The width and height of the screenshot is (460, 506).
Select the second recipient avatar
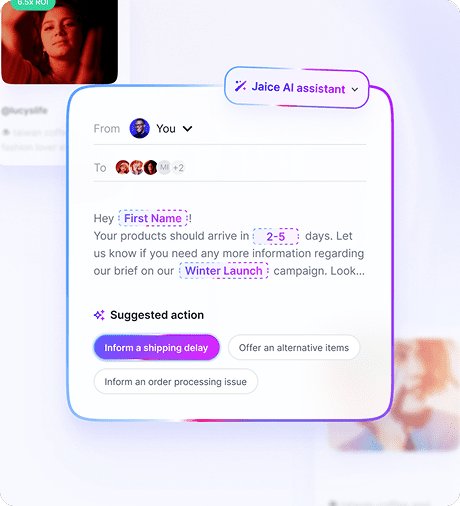tap(137, 167)
